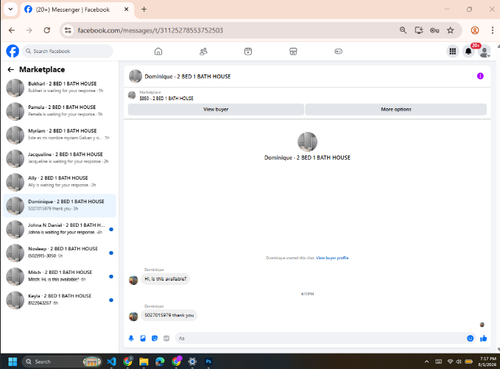Click the password key icon in address bar
500x369 pixels.
(x=434, y=30)
